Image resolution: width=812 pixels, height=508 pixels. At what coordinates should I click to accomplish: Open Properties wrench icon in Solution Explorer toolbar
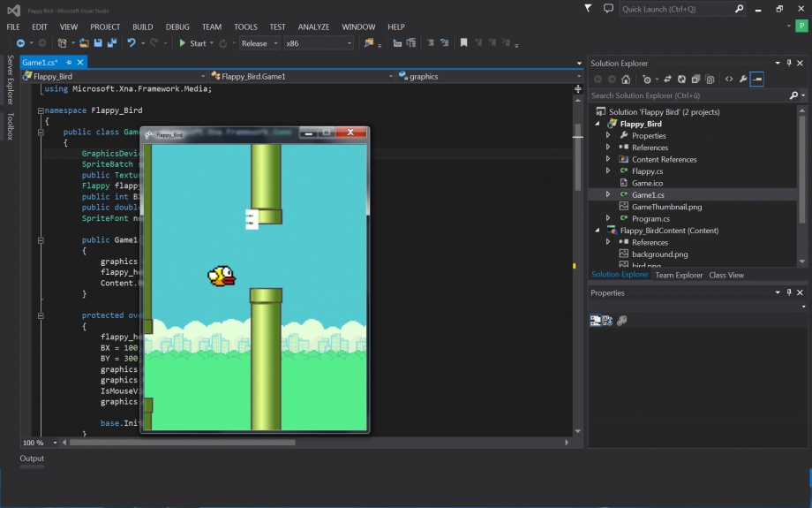tap(743, 80)
